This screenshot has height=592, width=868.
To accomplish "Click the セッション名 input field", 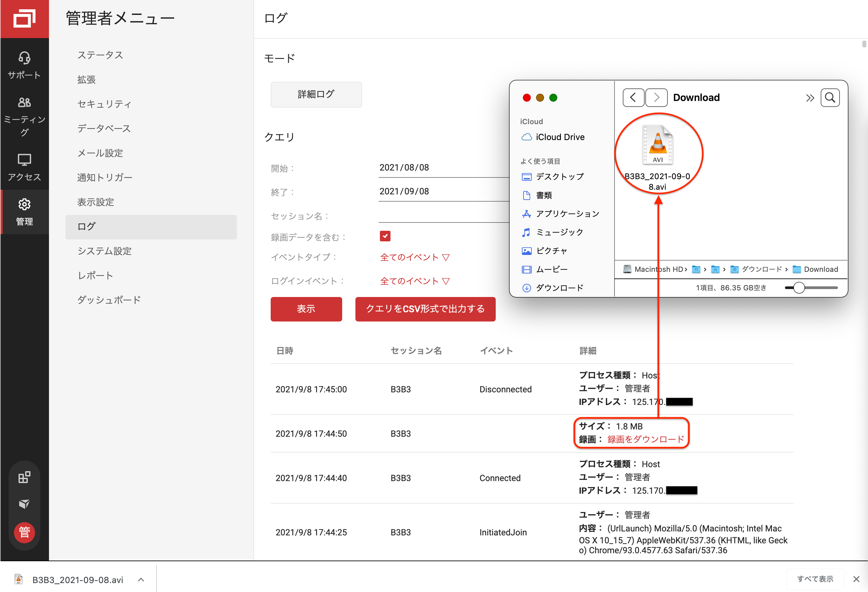I will pos(444,216).
